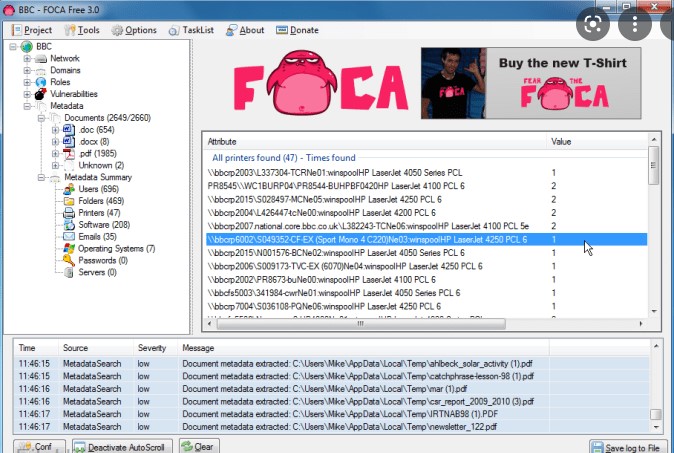Open the About menu

click(245, 30)
